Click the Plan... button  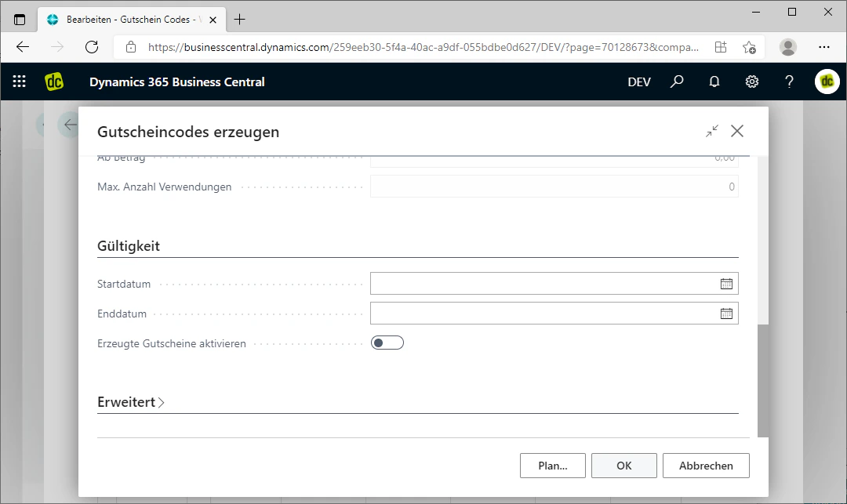553,466
